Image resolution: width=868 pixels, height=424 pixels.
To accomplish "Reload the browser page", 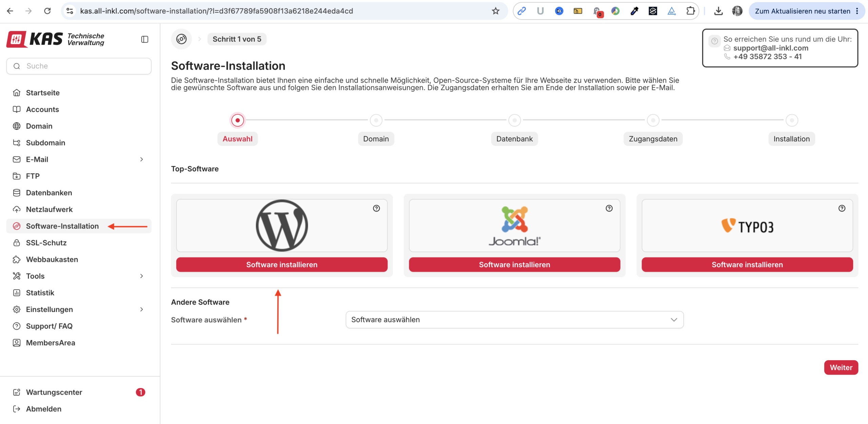I will pos(47,11).
